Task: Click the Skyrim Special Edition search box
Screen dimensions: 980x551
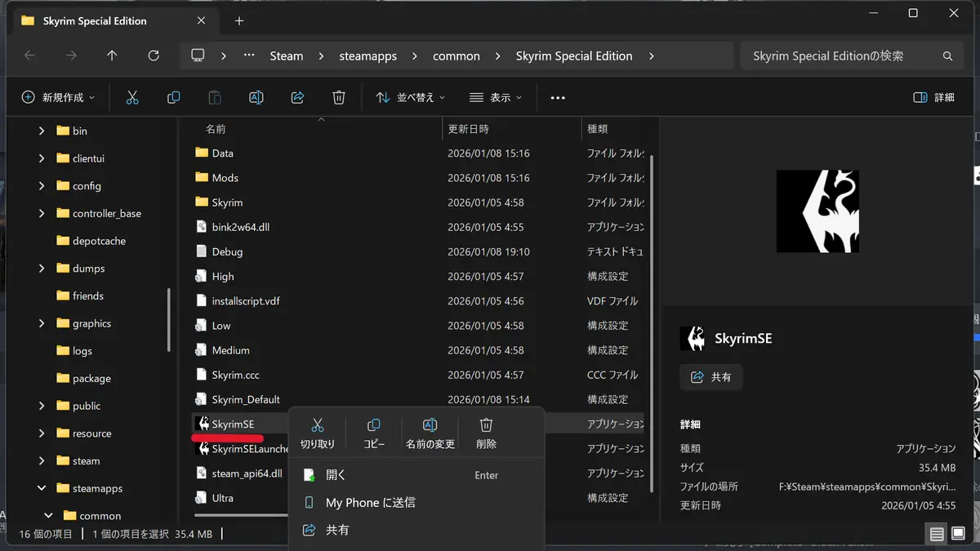Action: 841,56
